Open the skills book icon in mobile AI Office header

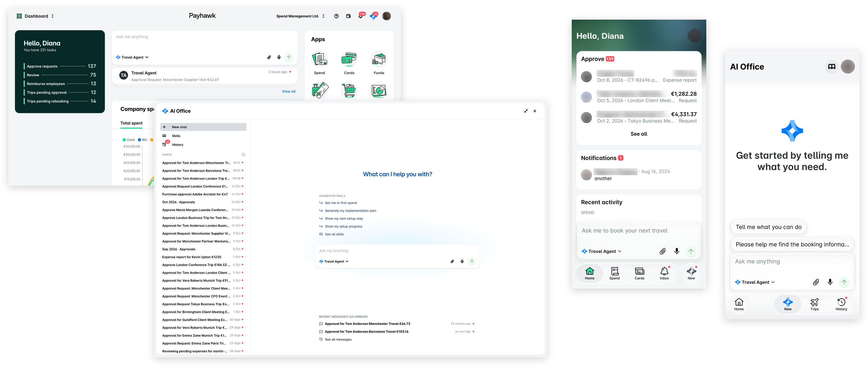click(832, 67)
